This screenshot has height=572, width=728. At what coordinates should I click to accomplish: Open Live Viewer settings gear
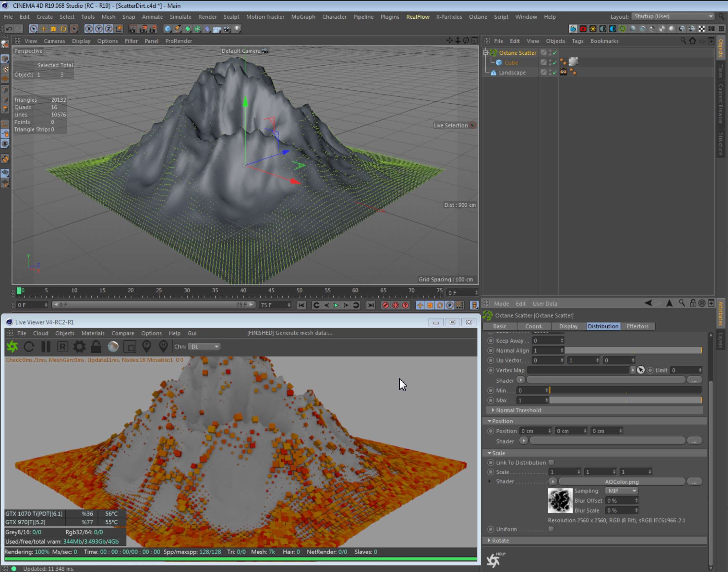pyautogui.click(x=79, y=347)
